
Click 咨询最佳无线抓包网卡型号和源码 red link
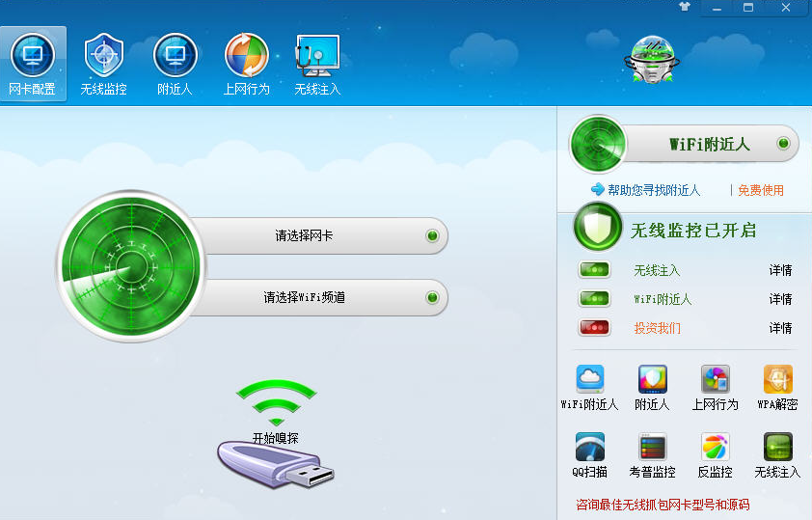pyautogui.click(x=663, y=505)
